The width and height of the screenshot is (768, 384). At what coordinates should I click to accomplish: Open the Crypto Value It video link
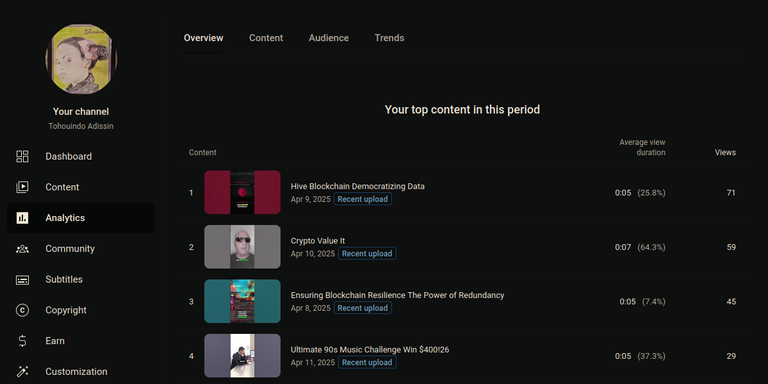coord(318,240)
